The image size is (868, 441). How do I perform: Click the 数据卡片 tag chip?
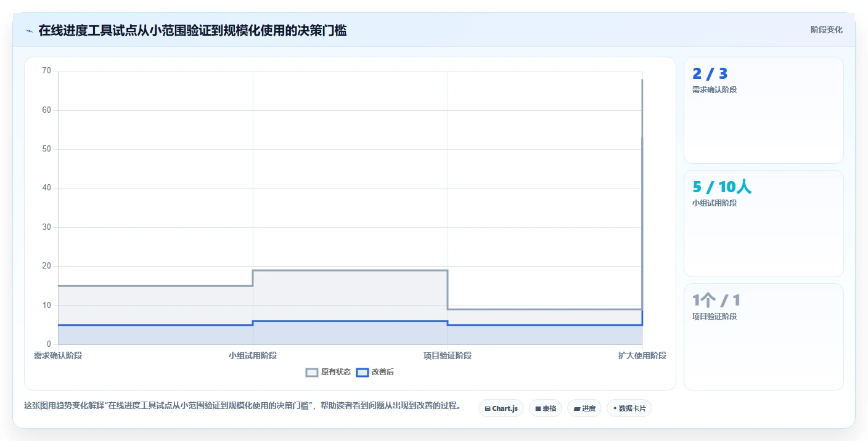point(629,408)
